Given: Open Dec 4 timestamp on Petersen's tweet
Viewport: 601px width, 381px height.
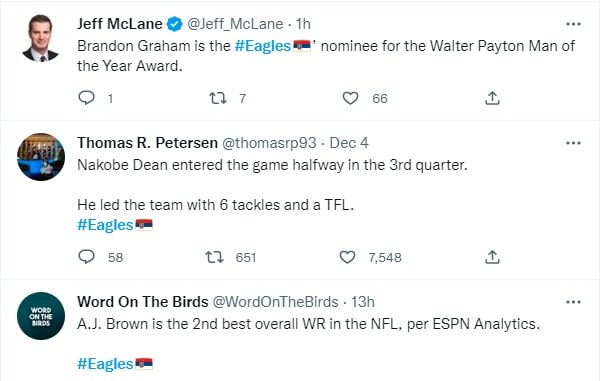Looking at the screenshot, I should point(349,143).
